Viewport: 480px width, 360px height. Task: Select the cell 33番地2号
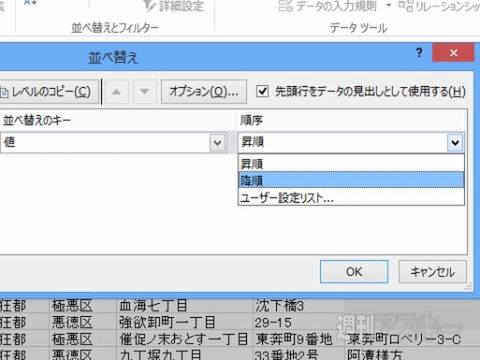pyautogui.click(x=298, y=354)
